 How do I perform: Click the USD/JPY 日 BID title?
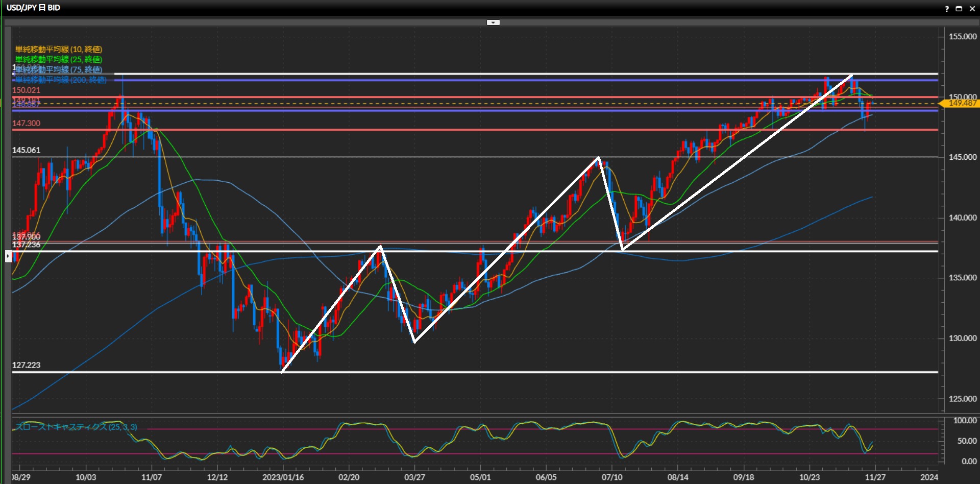click(x=33, y=8)
